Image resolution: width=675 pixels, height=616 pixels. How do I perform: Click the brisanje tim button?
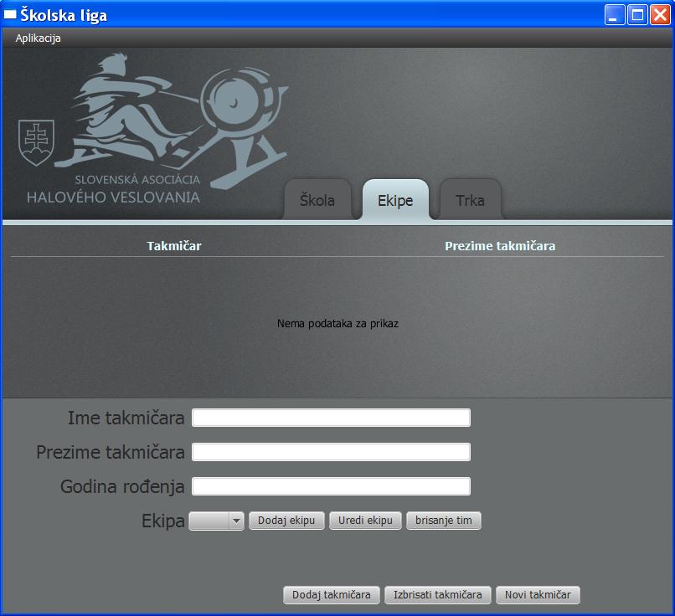[444, 521]
